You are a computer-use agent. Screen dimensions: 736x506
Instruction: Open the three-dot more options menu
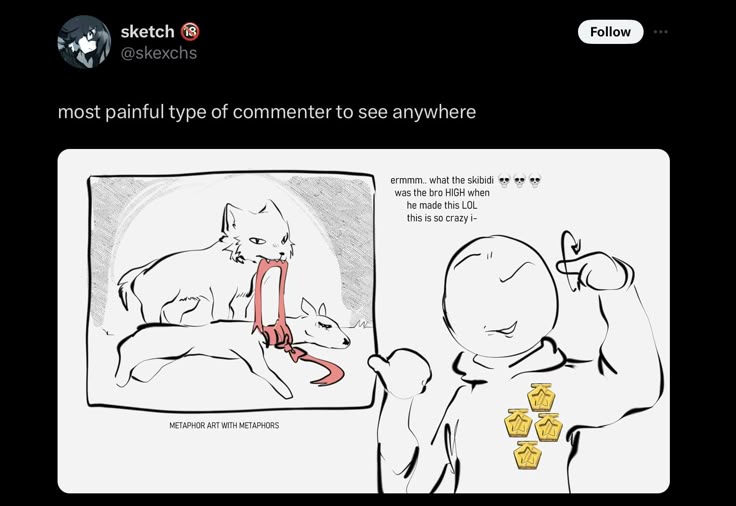(x=660, y=32)
